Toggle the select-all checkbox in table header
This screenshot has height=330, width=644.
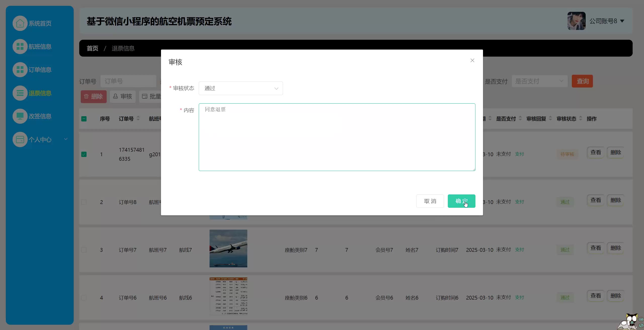(x=84, y=119)
